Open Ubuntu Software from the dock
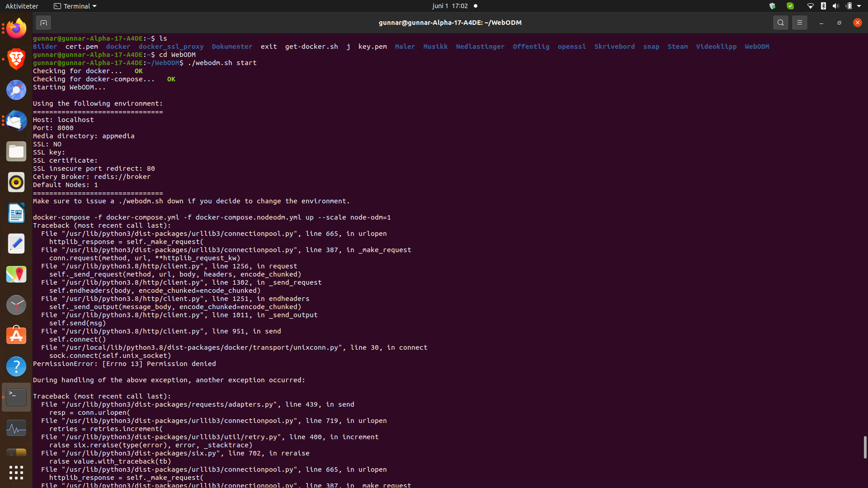The width and height of the screenshot is (868, 488). coord(16,335)
